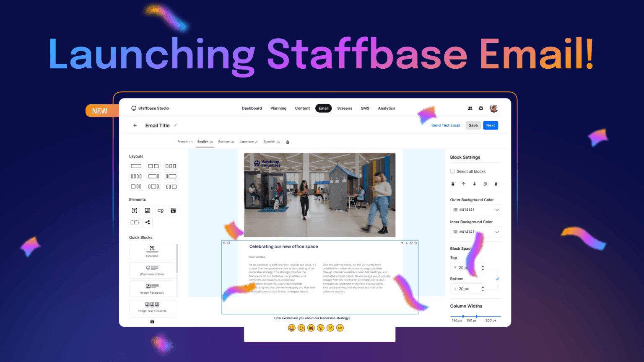
Task: Open the Staffbase settings gear
Action: click(481, 108)
